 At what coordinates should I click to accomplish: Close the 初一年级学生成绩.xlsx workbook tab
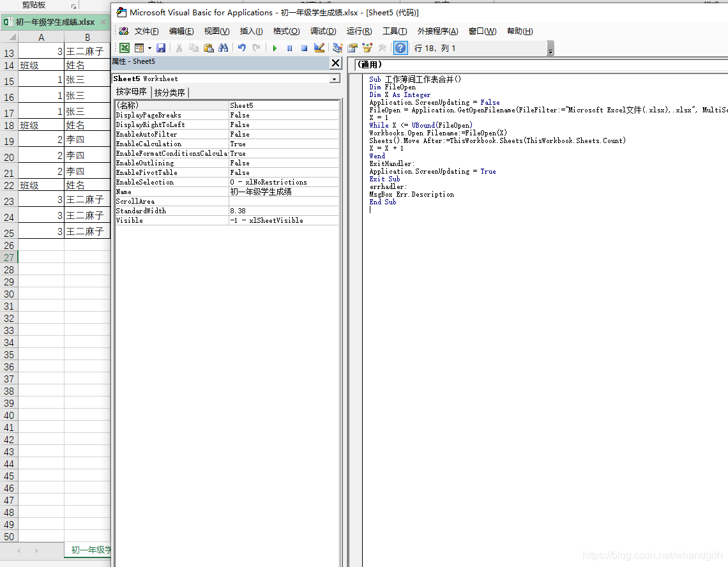click(x=103, y=22)
